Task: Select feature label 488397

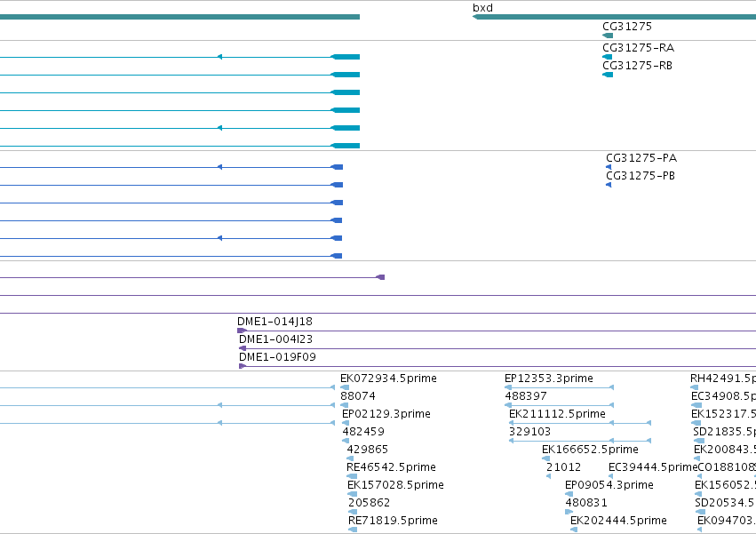Action: [x=526, y=396]
